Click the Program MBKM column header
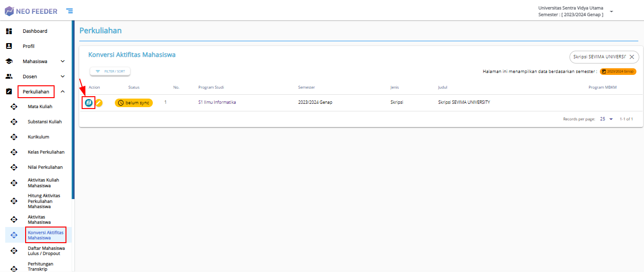 click(602, 88)
